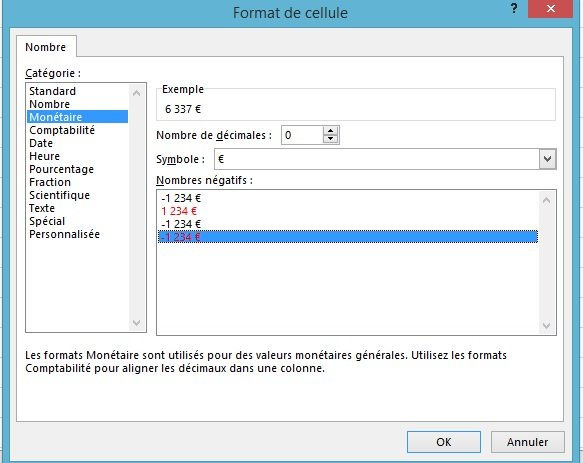Select the Nombre tab

[46, 47]
